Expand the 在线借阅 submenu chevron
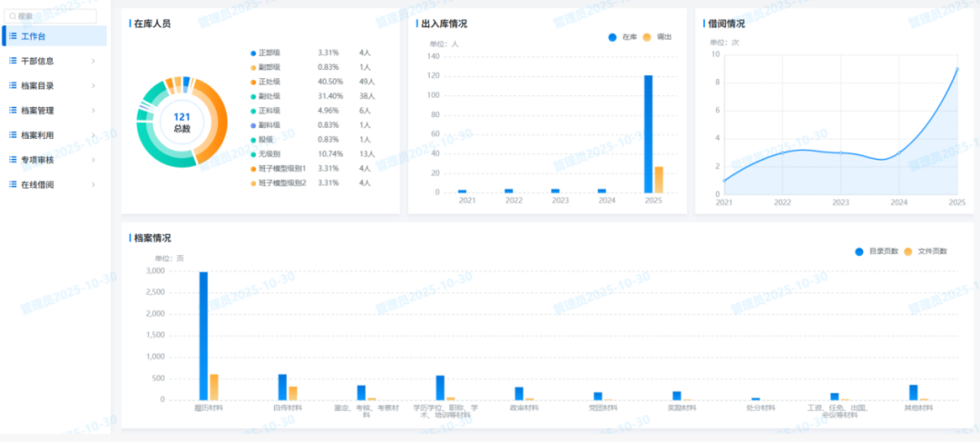The image size is (980, 442). 93,184
